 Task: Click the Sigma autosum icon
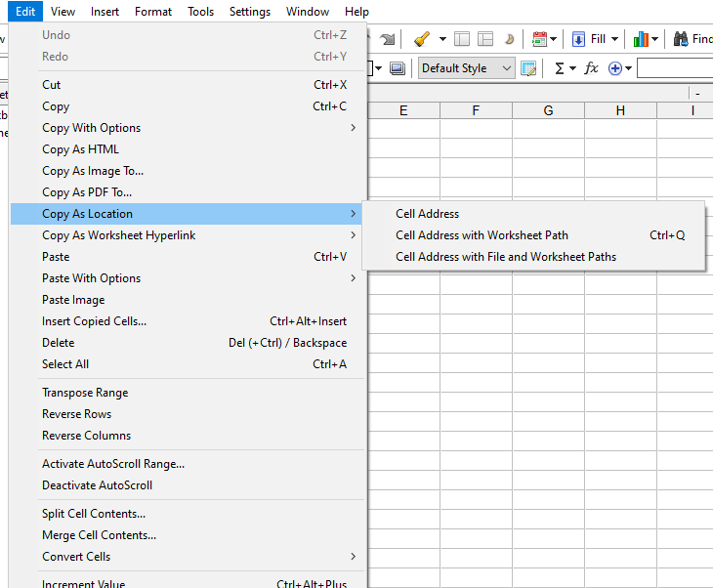[560, 68]
